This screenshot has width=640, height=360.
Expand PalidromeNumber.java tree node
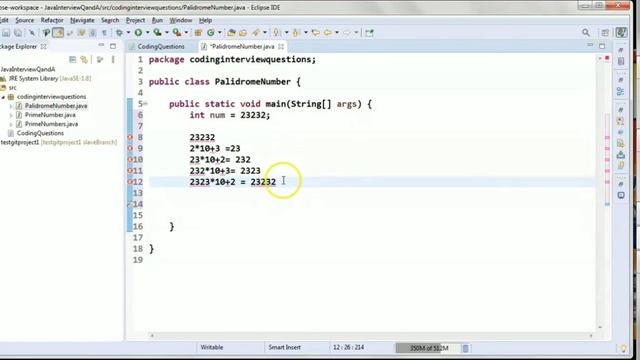point(11,106)
